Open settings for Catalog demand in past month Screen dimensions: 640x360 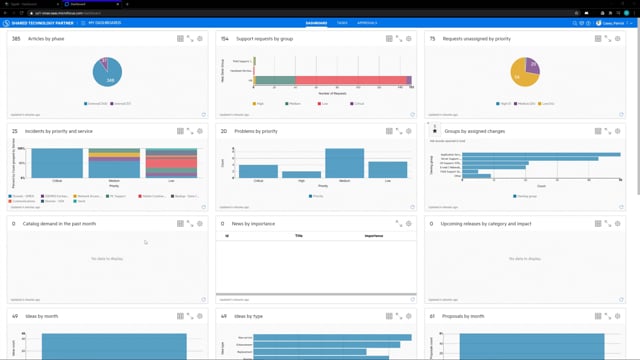tap(200, 224)
